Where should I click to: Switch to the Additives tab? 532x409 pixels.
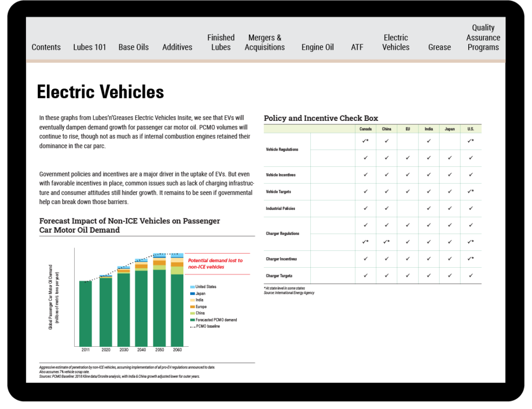[x=177, y=47]
